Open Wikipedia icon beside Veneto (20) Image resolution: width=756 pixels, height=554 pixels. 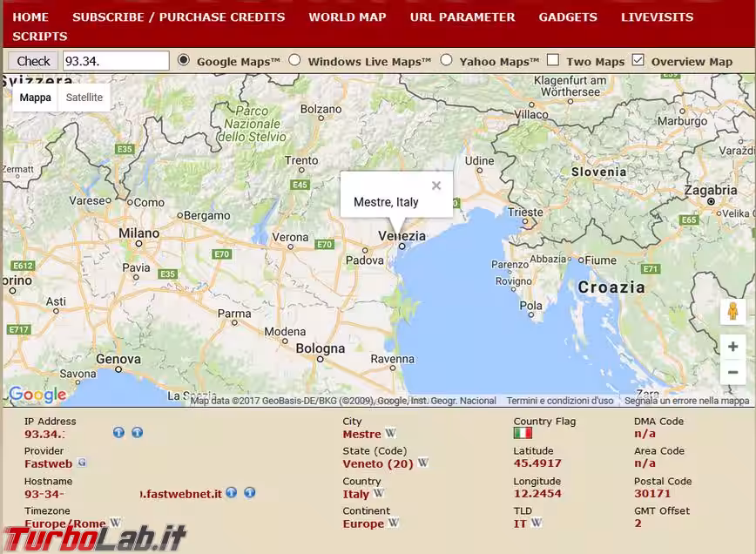(422, 463)
